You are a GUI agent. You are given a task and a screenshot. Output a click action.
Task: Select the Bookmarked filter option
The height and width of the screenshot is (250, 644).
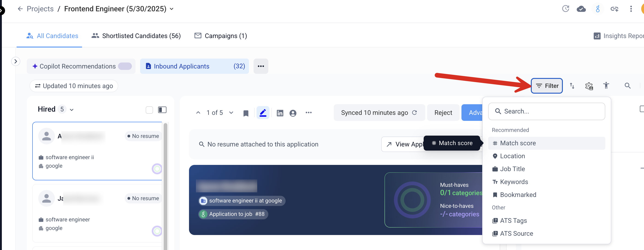coord(547,195)
